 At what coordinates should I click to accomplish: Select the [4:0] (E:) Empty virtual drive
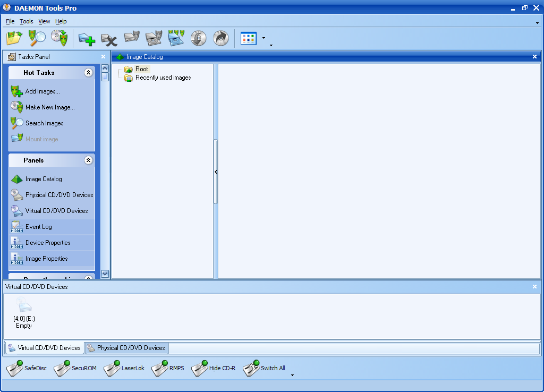coord(24,313)
